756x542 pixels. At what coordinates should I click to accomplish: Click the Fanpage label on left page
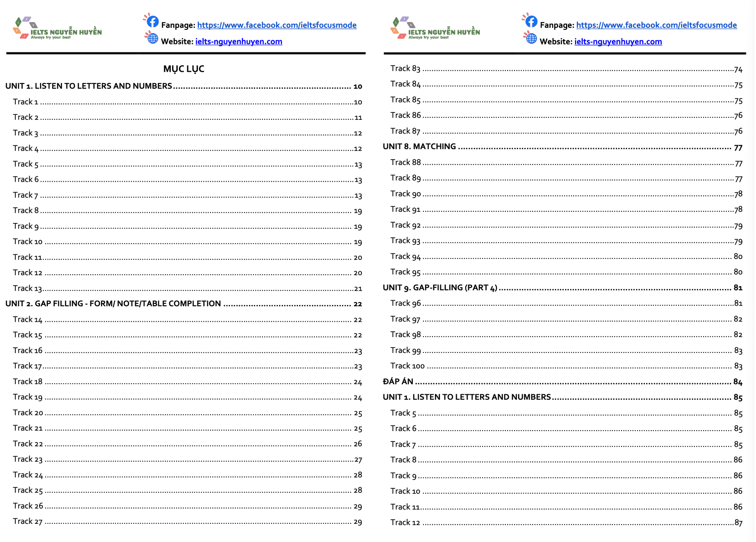(178, 25)
